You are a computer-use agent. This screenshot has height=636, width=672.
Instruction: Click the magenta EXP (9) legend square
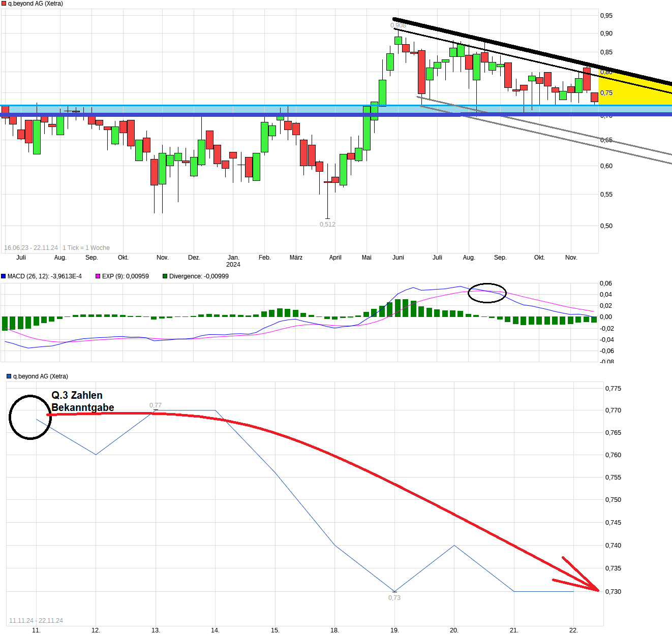point(98,276)
